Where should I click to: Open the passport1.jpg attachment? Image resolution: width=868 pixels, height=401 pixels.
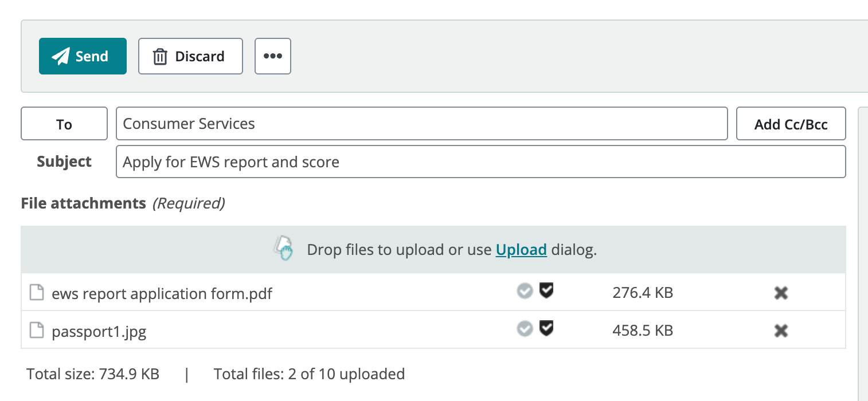pos(99,332)
